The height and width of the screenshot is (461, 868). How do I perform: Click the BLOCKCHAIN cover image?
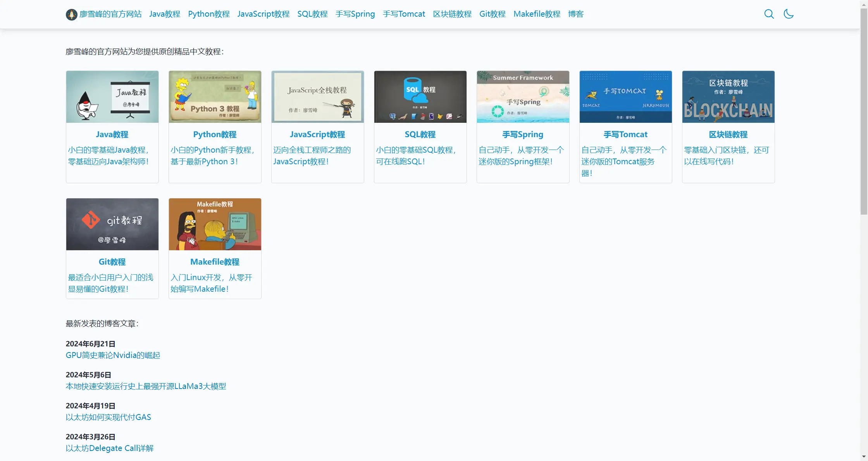click(728, 96)
